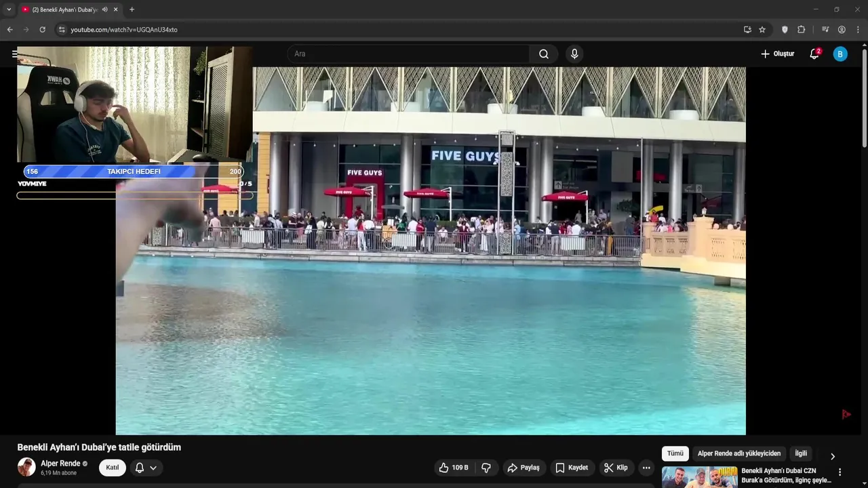Viewport: 868px width, 488px height.
Task: Install app icon in address bar
Action: [747, 30]
